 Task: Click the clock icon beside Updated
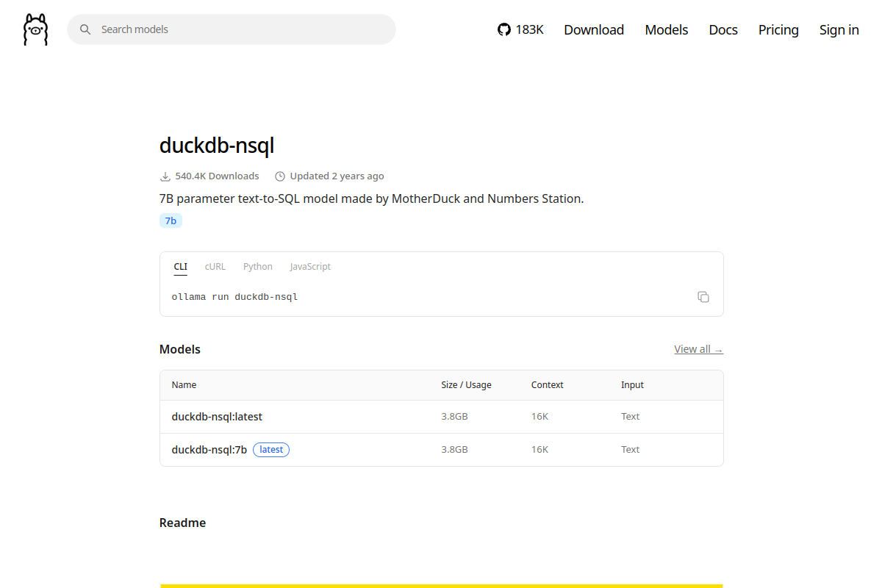[x=280, y=176]
